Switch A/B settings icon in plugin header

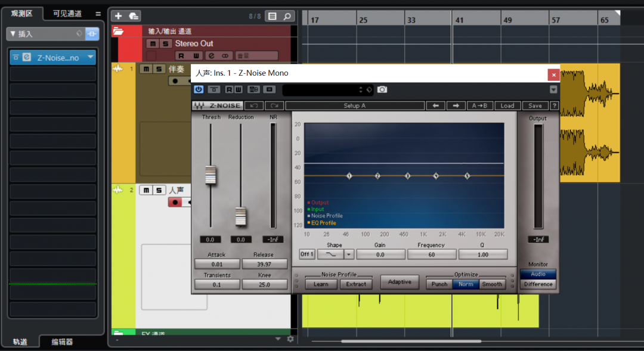tap(254, 89)
